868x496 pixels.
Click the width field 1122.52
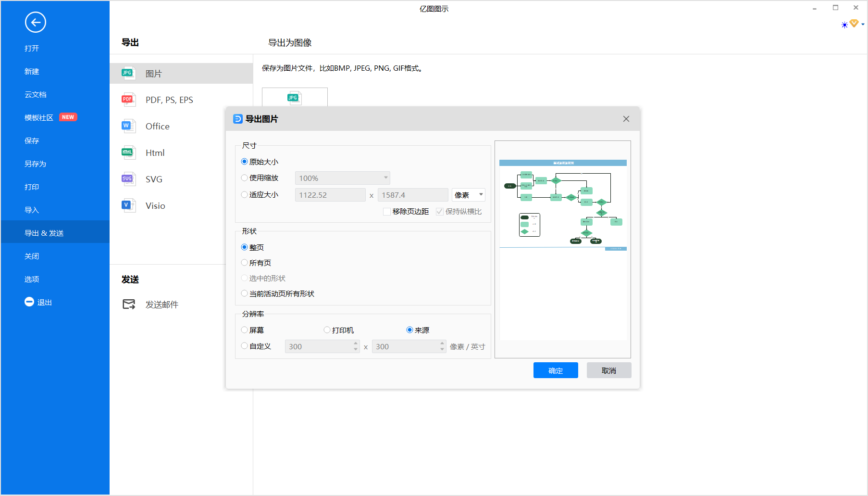[x=330, y=195]
